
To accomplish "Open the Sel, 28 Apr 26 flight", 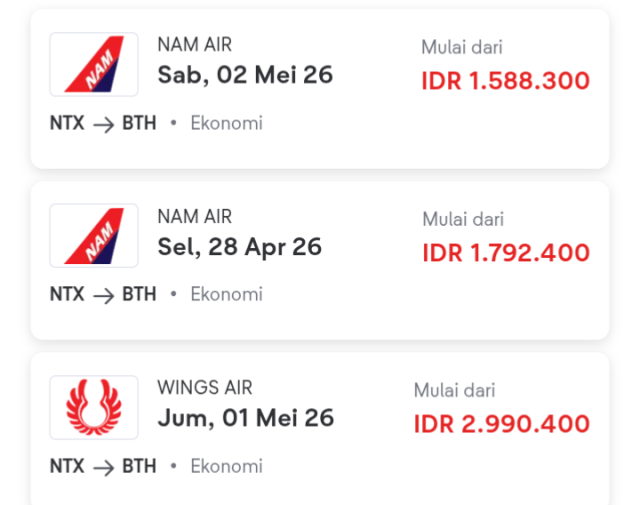I will (x=239, y=247).
